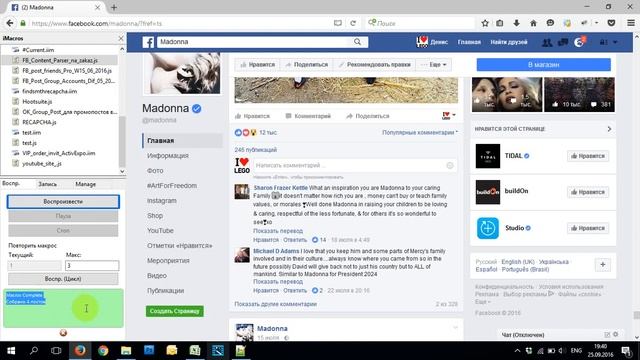
Task: Like TIDAL page with Нравится button
Action: [x=588, y=156]
